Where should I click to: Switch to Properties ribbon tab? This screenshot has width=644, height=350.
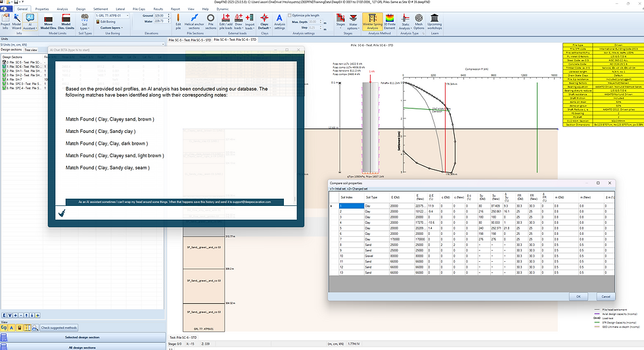pos(42,9)
